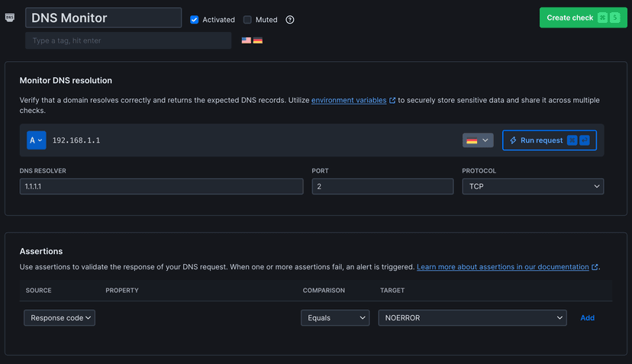Open the environment variables link
This screenshot has height=364, width=632.
(349, 101)
